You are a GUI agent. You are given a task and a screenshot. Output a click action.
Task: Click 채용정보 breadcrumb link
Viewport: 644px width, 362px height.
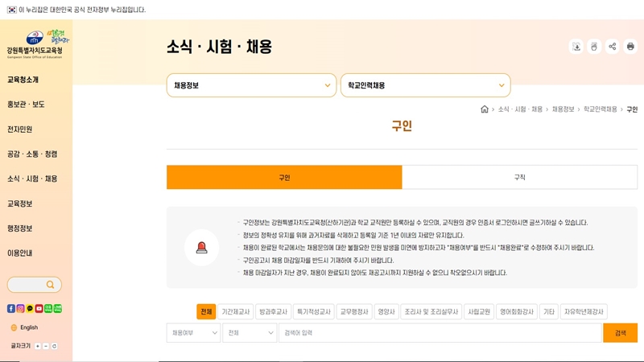[563, 109]
